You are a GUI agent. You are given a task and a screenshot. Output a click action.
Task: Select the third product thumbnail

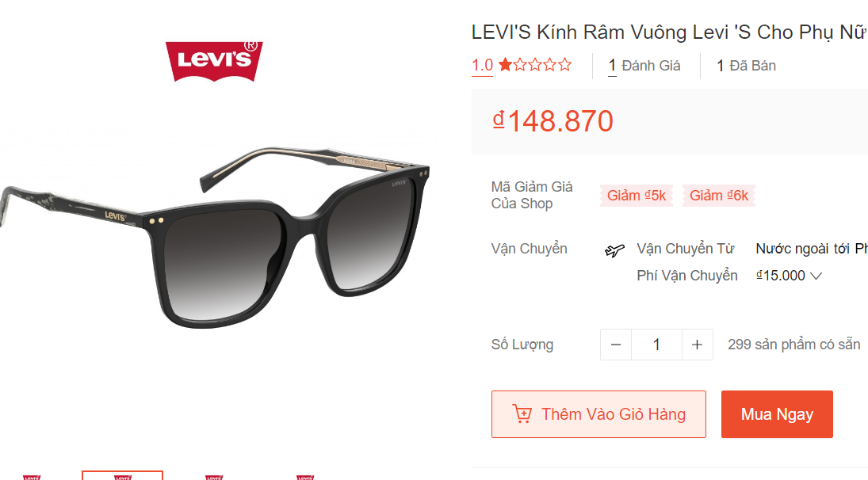coord(214,476)
